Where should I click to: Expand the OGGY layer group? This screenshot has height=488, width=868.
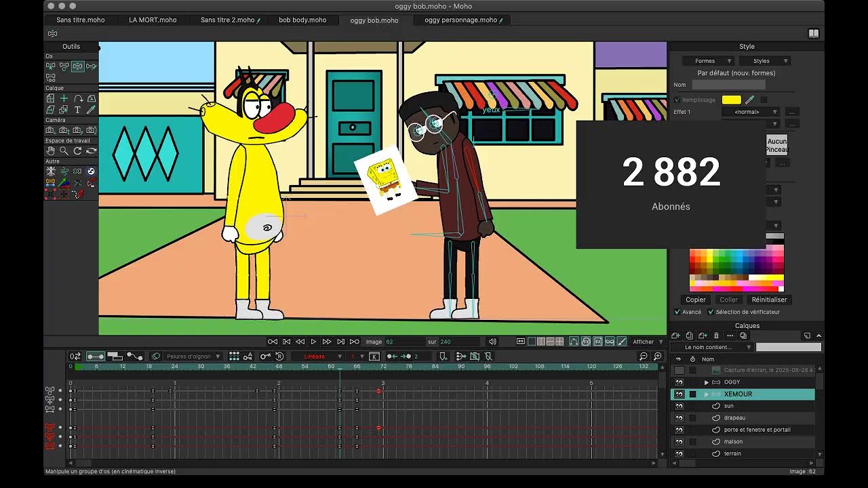(x=706, y=382)
